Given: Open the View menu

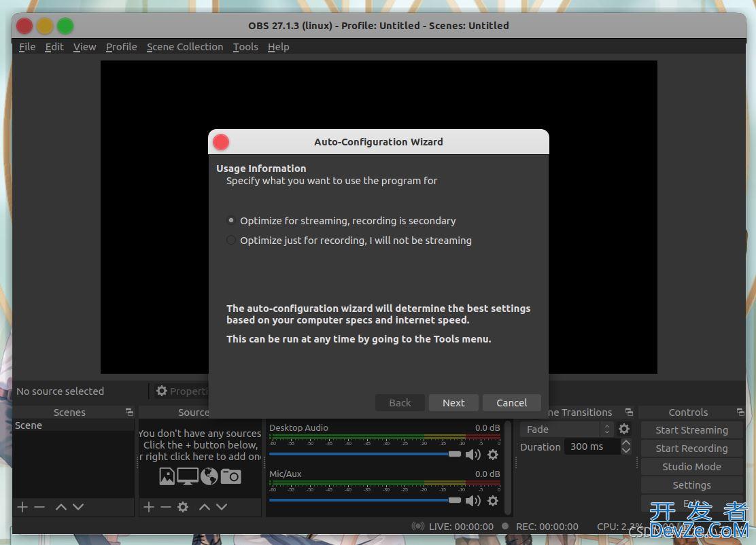Looking at the screenshot, I should tap(84, 47).
